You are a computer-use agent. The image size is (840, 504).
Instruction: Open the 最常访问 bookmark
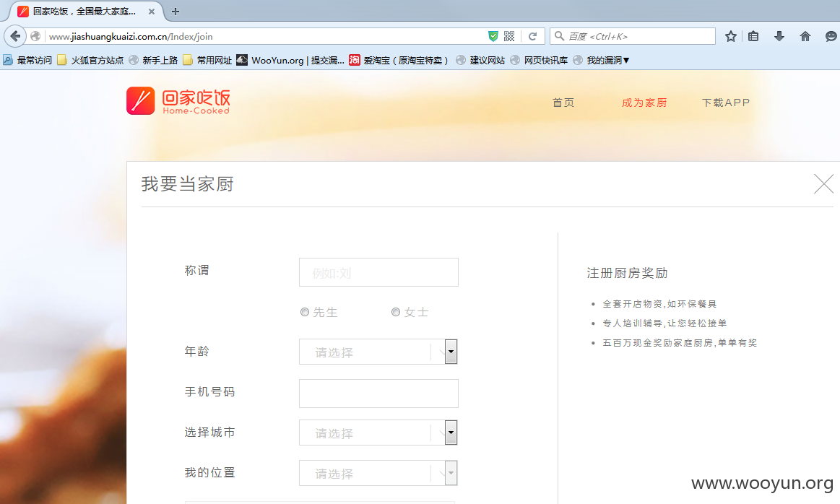[28, 60]
